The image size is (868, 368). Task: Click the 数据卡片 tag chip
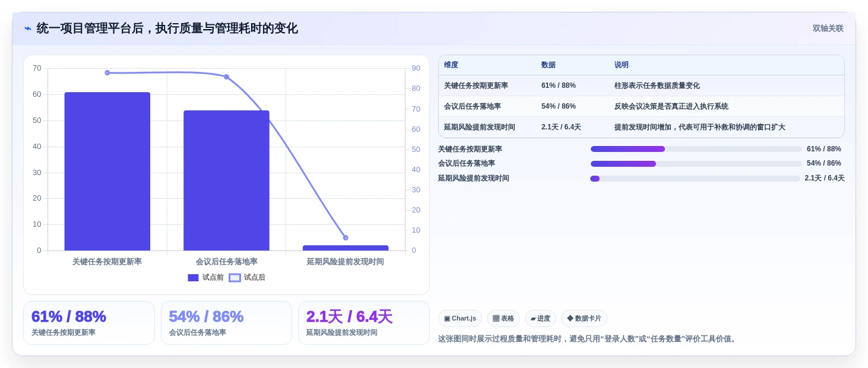584,319
